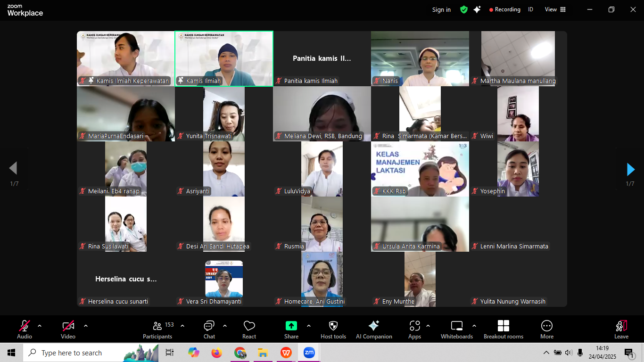Open Whiteboards from the toolbar
Viewport: 644px width, 362px height.
(x=456, y=329)
